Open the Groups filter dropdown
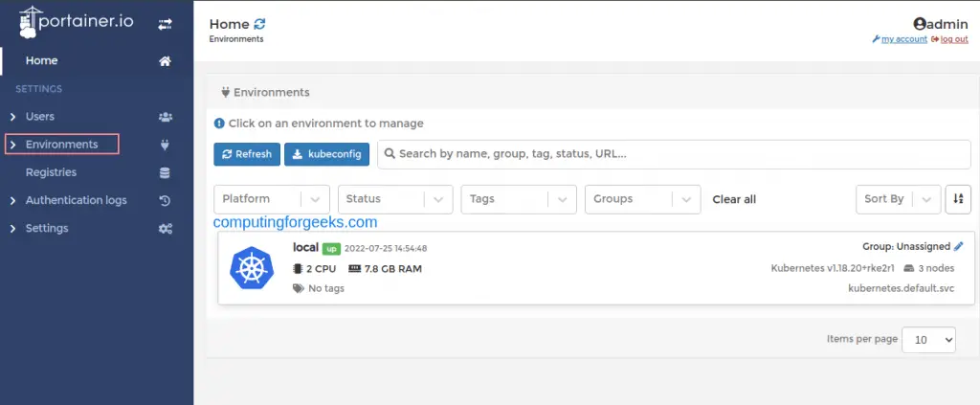 (x=642, y=199)
